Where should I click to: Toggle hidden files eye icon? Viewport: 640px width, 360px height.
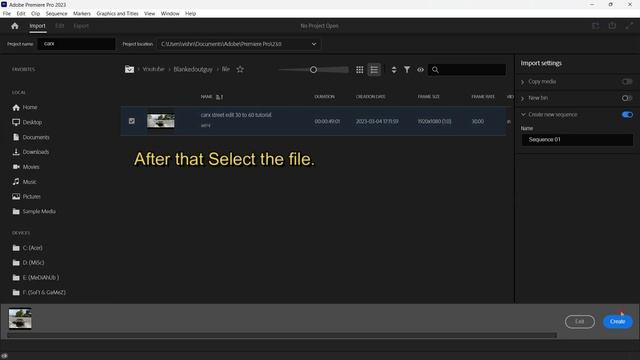pyautogui.click(x=420, y=70)
